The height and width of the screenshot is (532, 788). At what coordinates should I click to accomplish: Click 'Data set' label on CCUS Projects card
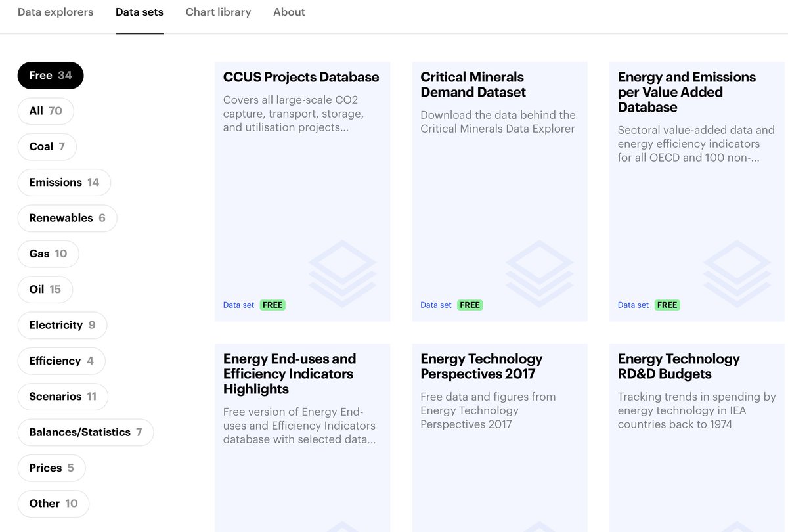[238, 305]
